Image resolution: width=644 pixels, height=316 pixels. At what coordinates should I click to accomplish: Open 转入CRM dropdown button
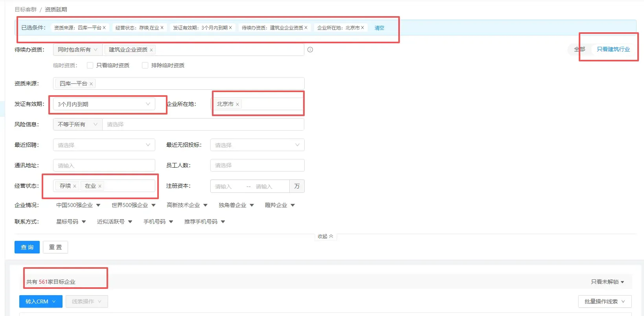point(41,301)
